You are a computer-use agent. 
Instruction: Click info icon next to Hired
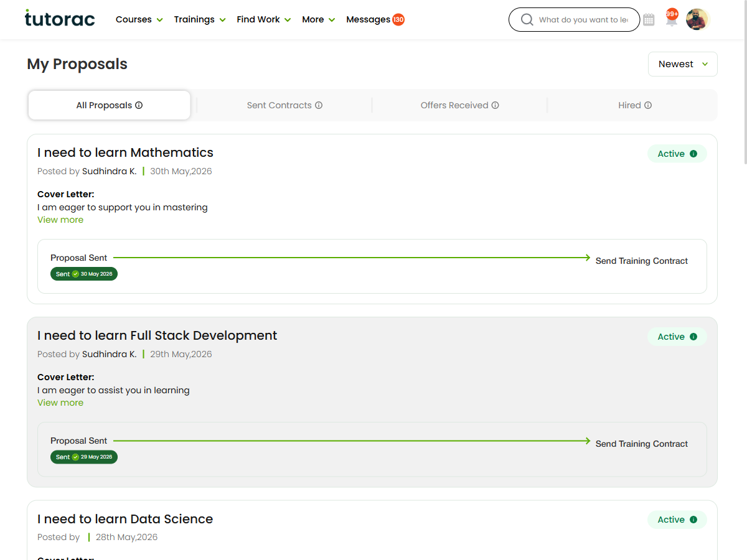(648, 105)
